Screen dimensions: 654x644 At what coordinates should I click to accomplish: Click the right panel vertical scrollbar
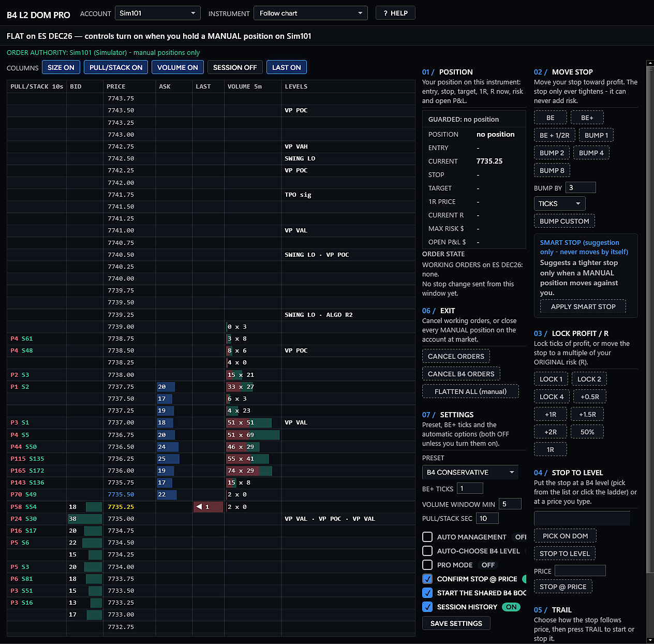pos(650,319)
